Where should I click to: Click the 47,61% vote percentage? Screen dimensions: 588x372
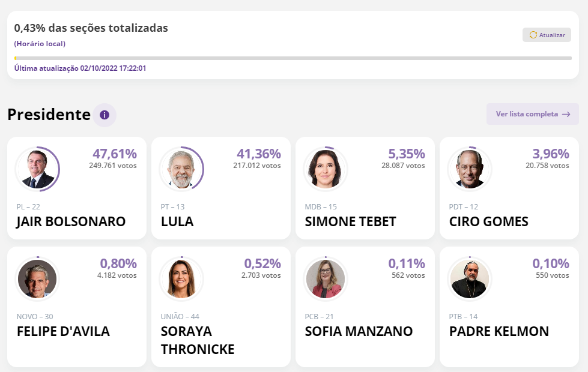(115, 154)
